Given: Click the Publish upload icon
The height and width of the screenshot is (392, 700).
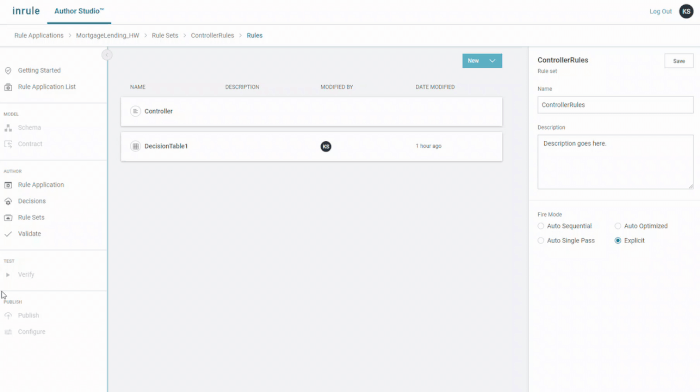Looking at the screenshot, I should (x=8, y=316).
